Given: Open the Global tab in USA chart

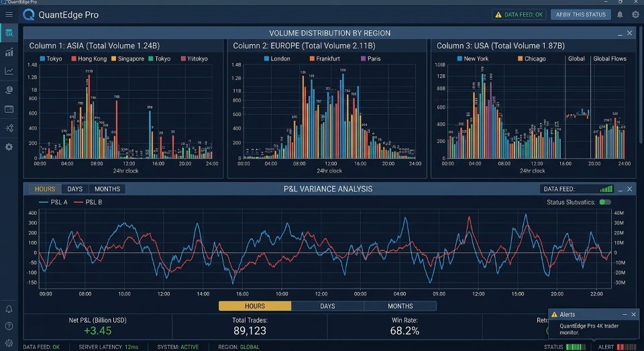Looking at the screenshot, I should 576,59.
